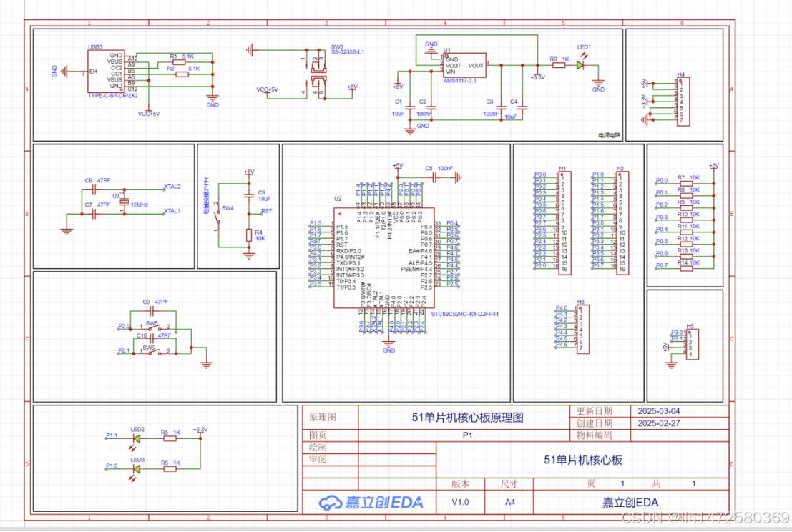Select the SW4 reset button symbol
The width and height of the screenshot is (792, 532).
tap(218, 218)
